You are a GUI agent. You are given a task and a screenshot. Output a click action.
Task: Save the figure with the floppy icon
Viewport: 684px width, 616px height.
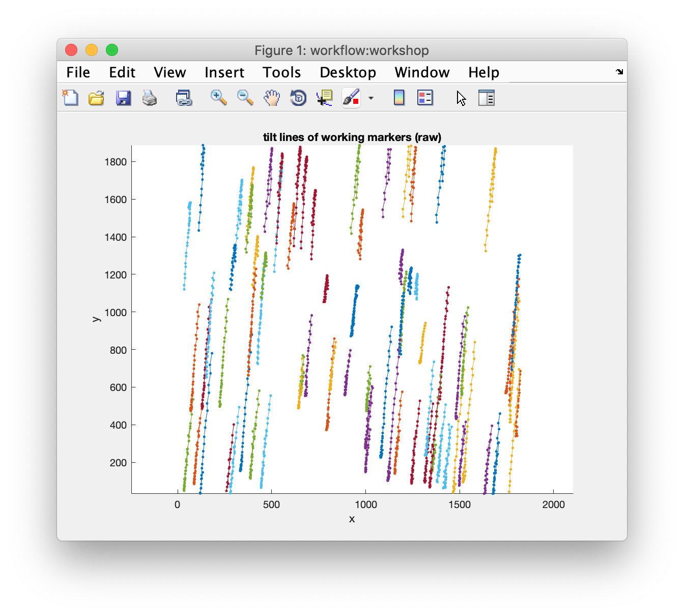123,97
